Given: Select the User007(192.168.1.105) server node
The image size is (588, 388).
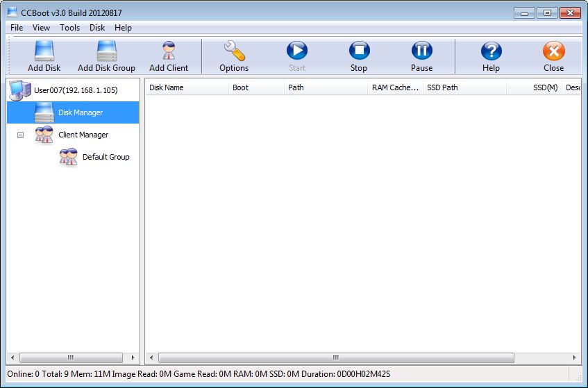Looking at the screenshot, I should pos(76,90).
